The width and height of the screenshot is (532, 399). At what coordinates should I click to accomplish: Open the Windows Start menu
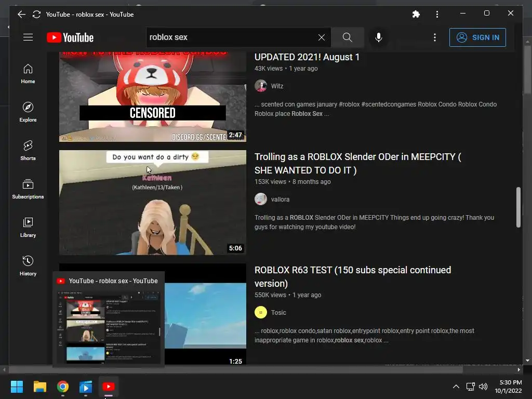coord(17,387)
